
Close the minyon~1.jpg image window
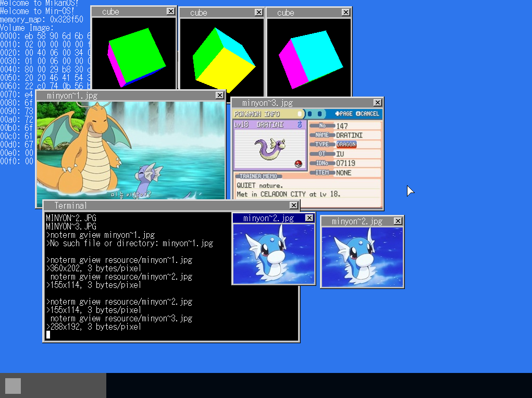(220, 95)
